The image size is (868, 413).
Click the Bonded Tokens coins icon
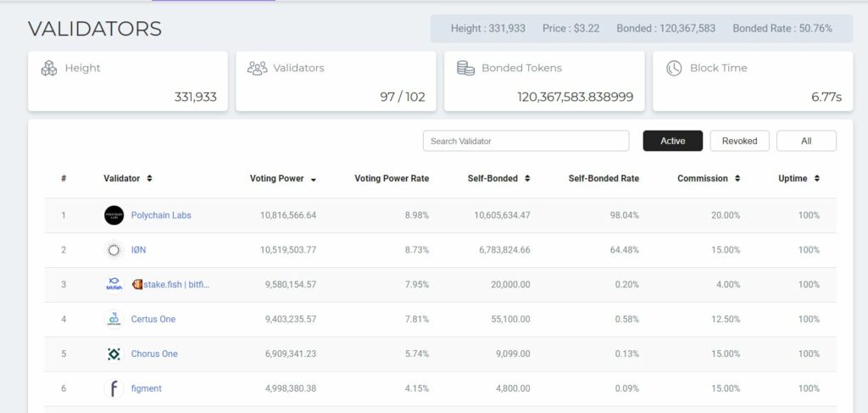pyautogui.click(x=465, y=68)
